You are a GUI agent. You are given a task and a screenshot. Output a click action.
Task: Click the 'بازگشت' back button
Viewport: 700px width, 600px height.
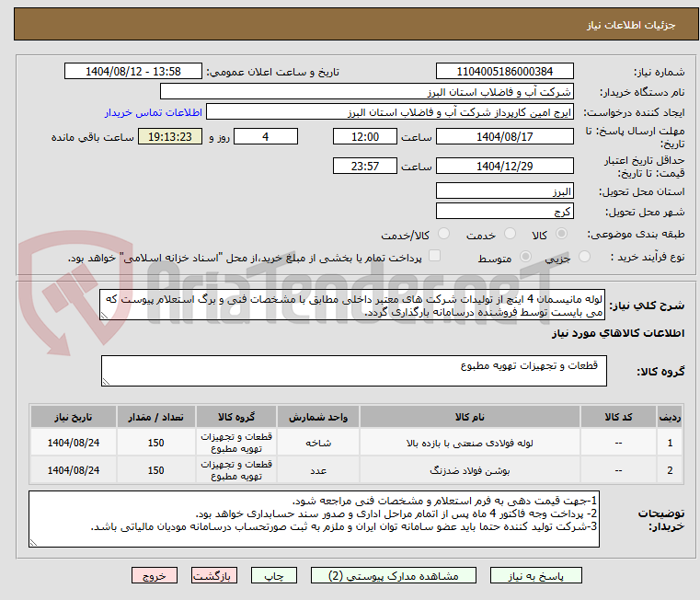(213, 575)
